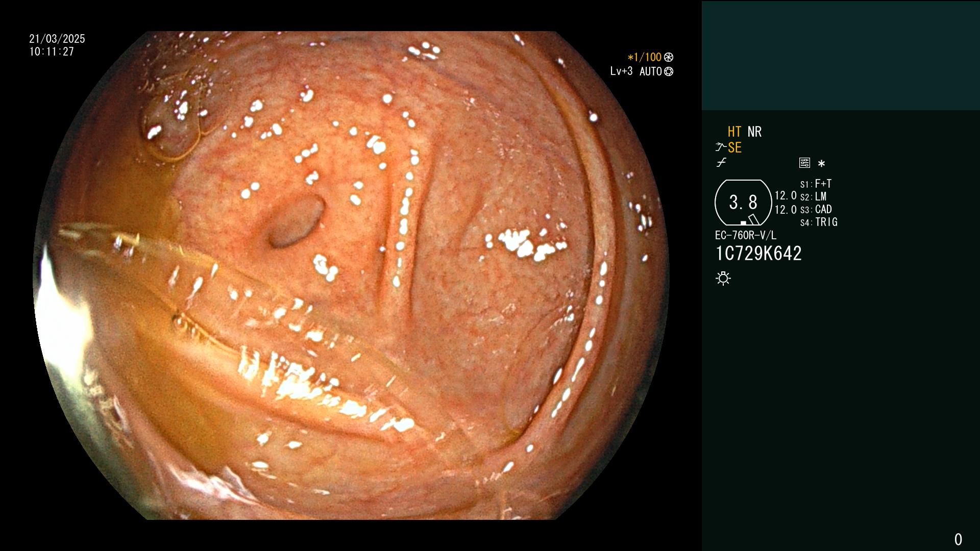This screenshot has width=980, height=551.
Task: Click the asterisk icon beside the sliders
Action: coord(821,163)
